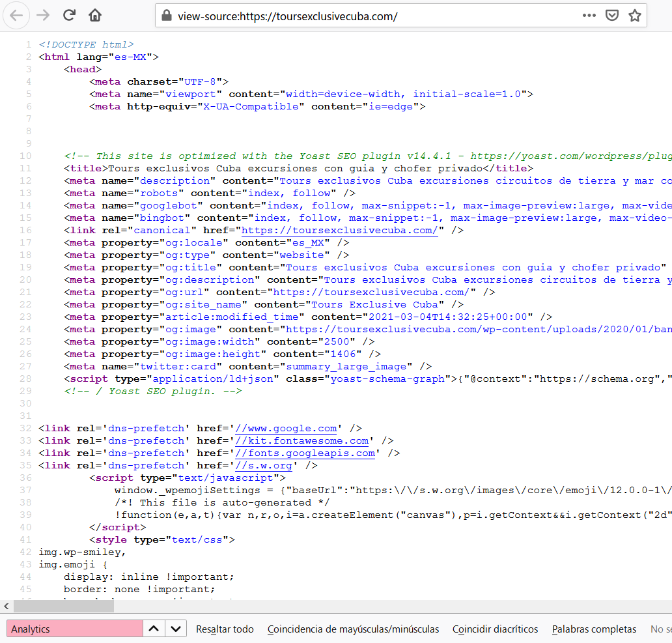Click the scrollbar left arrow
This screenshot has height=643, width=672.
click(x=6, y=606)
